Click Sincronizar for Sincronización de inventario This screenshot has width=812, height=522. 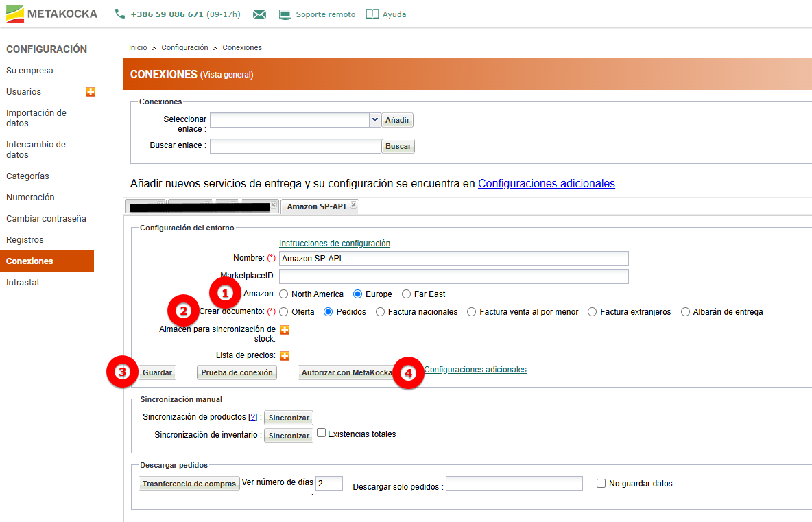click(x=289, y=436)
